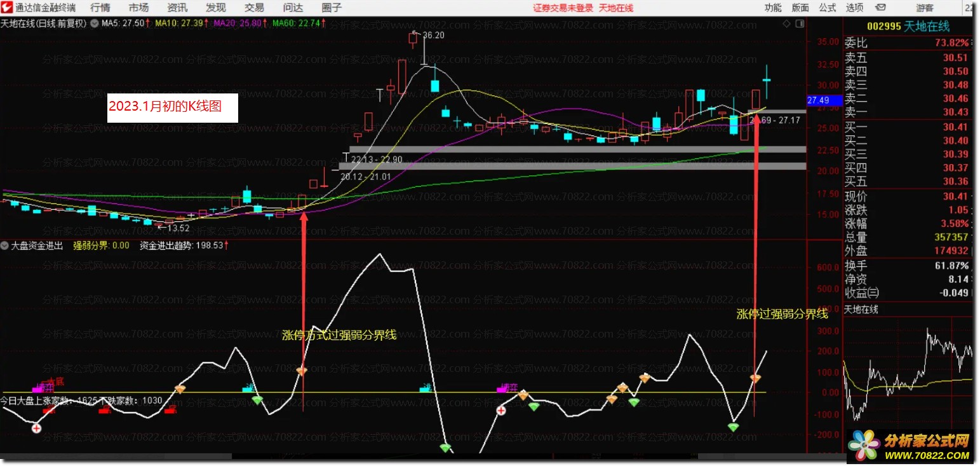Open the 交易 menu
Viewport: 980px width, 466px height.
point(254,8)
